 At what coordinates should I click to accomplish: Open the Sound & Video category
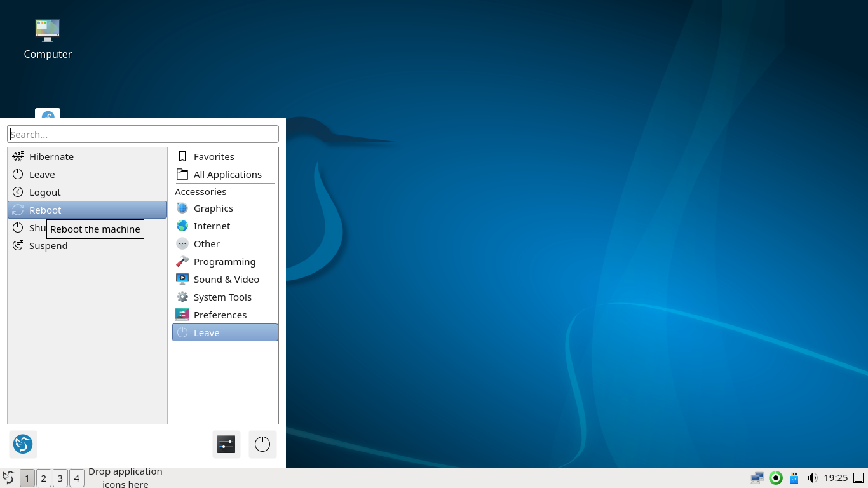[x=225, y=279]
